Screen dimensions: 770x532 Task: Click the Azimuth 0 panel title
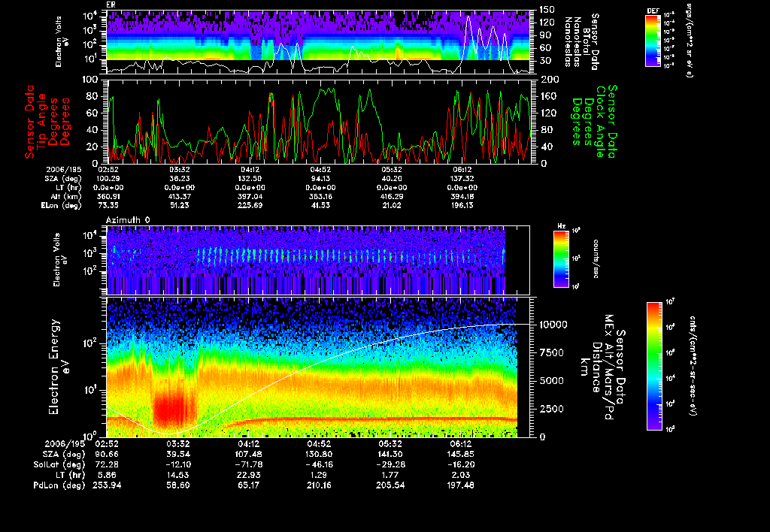click(x=126, y=220)
